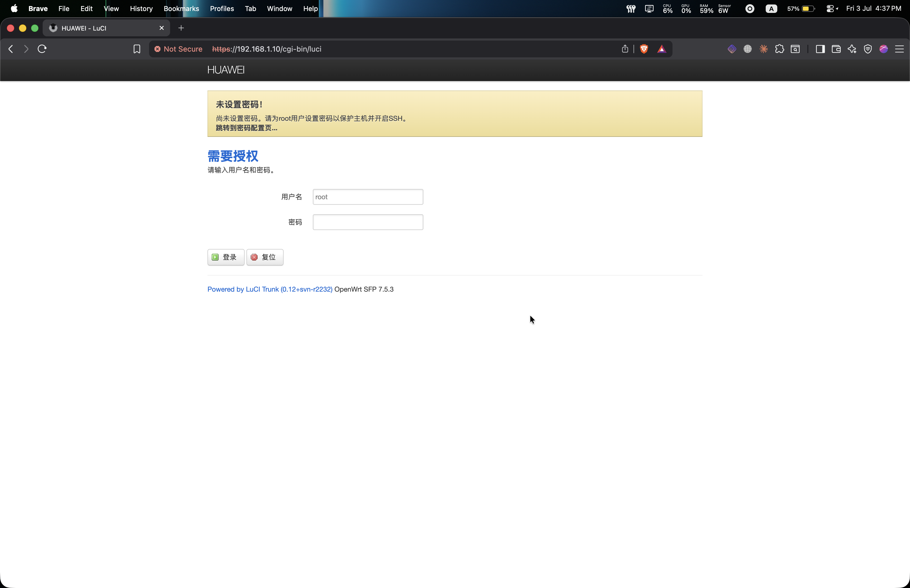Viewport: 910px width, 588px height.
Task: Click the tab search extension icon
Action: [795, 49]
